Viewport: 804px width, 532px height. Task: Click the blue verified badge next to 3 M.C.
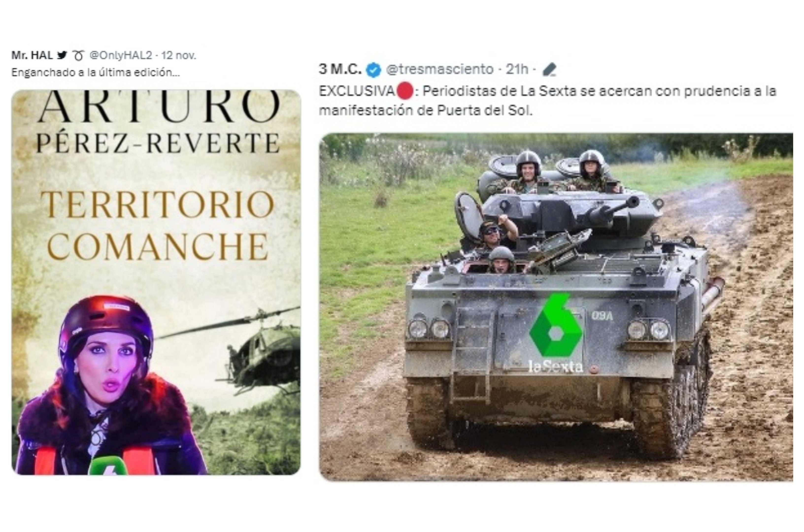(373, 70)
